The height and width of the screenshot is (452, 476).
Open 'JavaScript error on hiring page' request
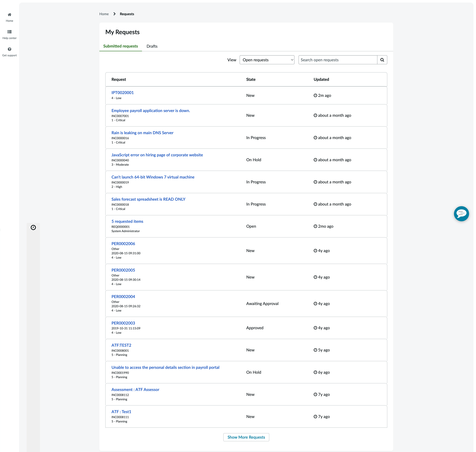pyautogui.click(x=157, y=155)
